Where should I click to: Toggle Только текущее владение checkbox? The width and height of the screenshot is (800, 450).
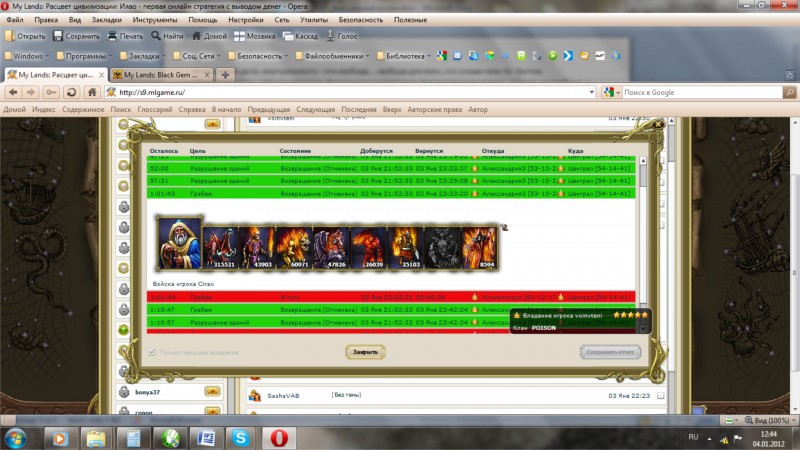click(152, 352)
